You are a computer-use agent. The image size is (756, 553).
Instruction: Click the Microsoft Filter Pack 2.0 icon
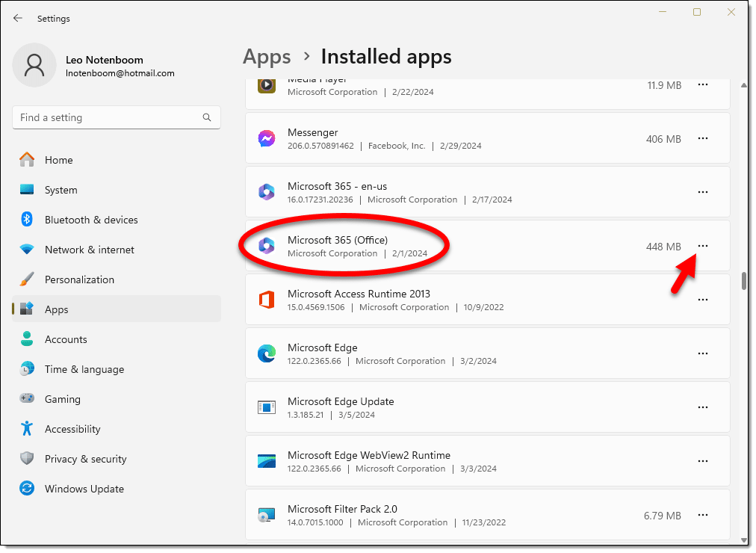[267, 516]
